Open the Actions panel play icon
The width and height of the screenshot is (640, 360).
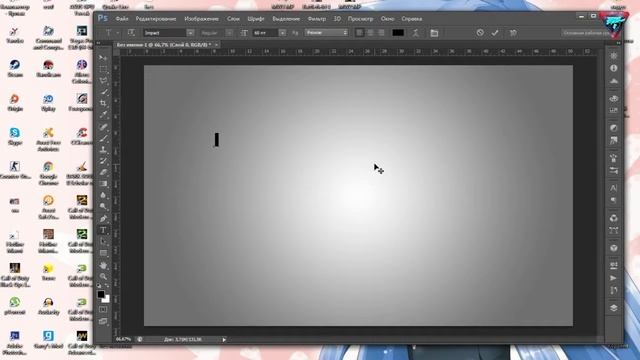tap(613, 278)
